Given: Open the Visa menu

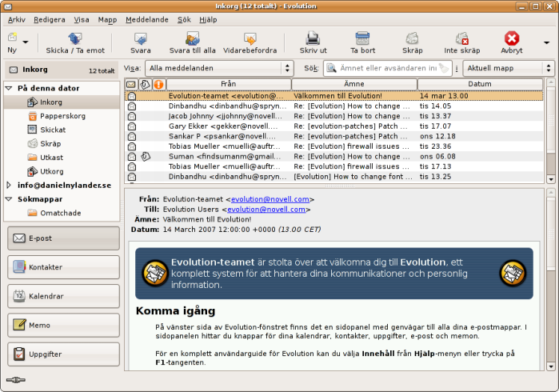Looking at the screenshot, I should coord(82,20).
